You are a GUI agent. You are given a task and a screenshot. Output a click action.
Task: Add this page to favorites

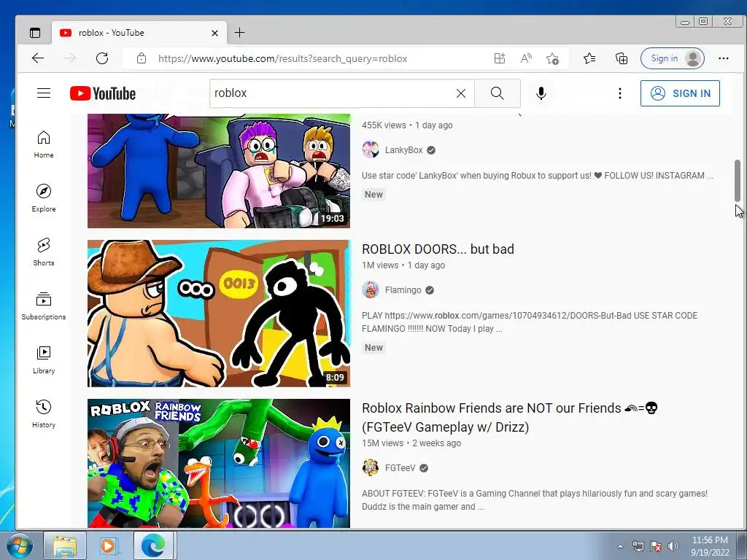tap(553, 58)
